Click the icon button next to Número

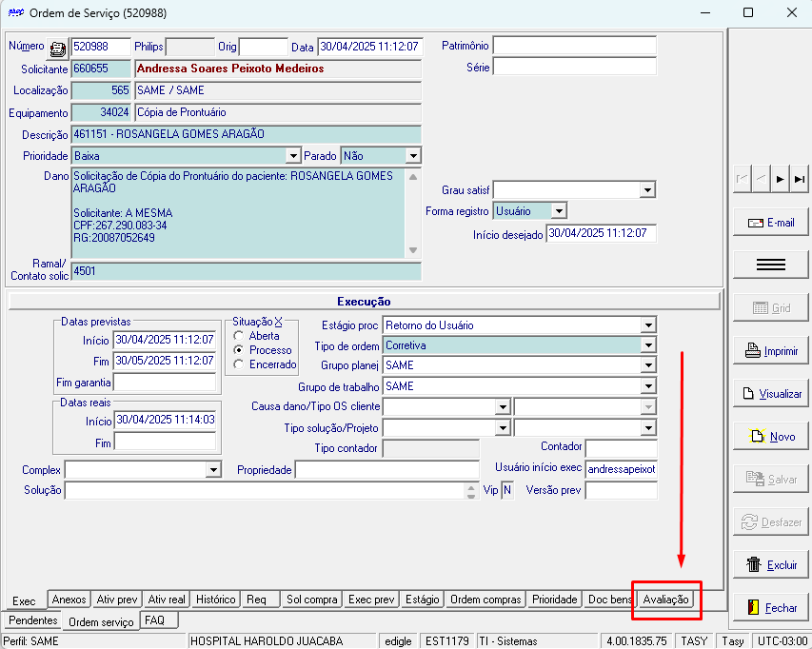click(57, 49)
